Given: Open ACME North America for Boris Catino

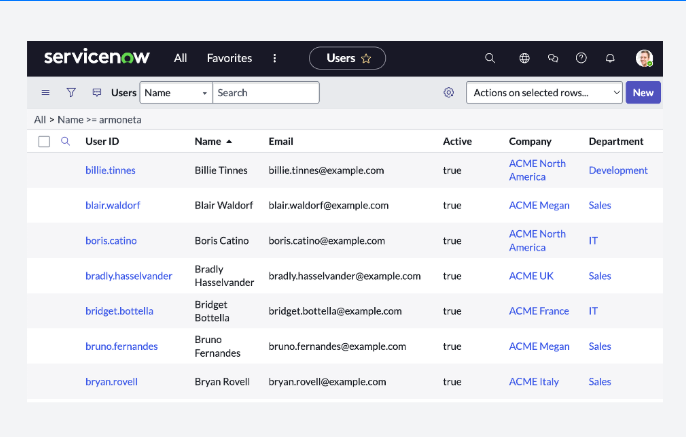Looking at the screenshot, I should point(537,241).
